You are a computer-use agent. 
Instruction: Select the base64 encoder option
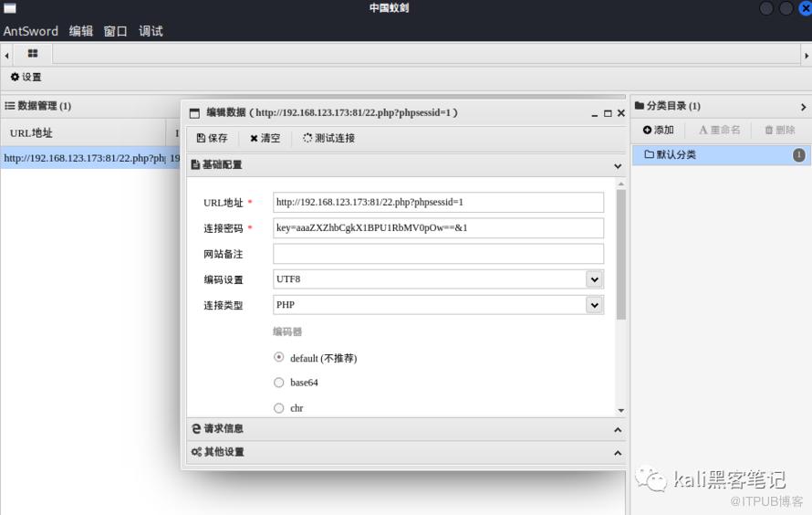(278, 383)
